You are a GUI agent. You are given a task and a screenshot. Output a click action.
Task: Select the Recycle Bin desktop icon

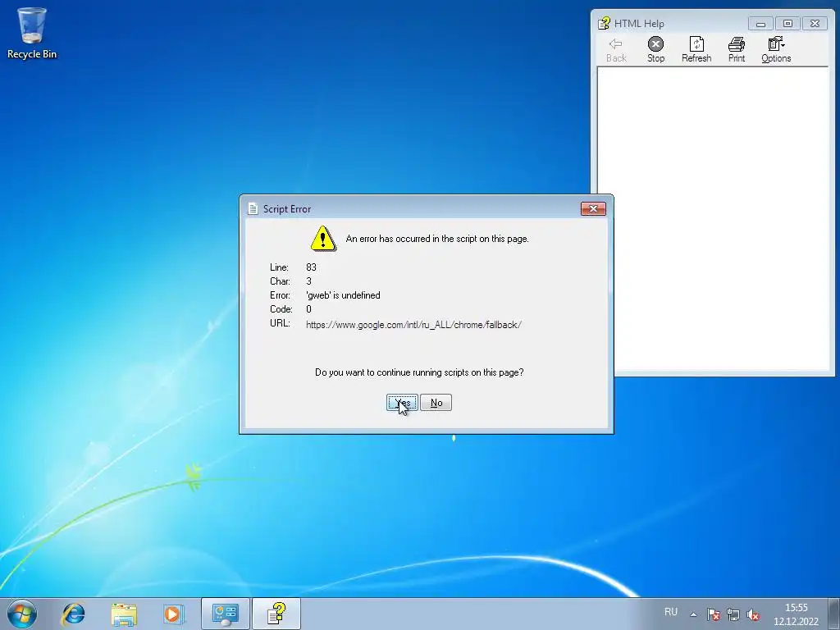[32, 33]
